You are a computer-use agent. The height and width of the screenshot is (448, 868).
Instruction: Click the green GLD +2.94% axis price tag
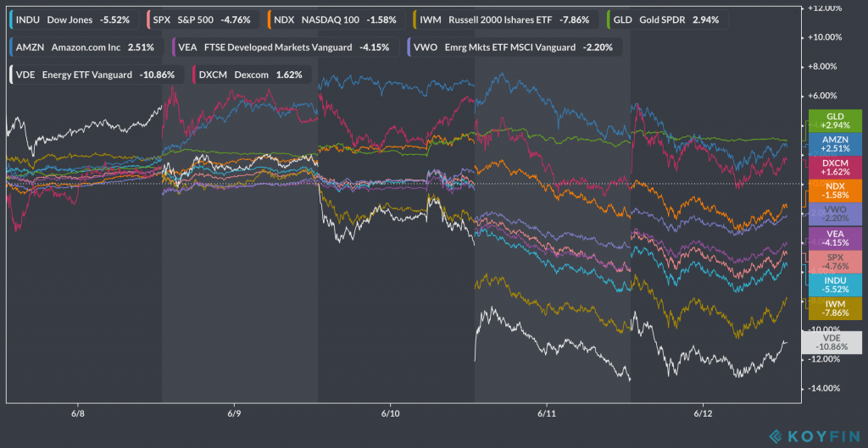835,121
